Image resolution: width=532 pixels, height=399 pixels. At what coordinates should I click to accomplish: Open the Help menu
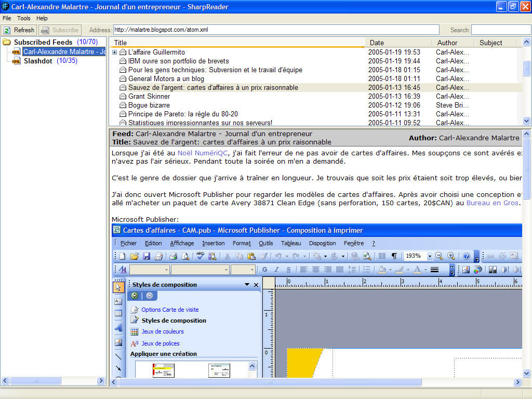[x=42, y=18]
